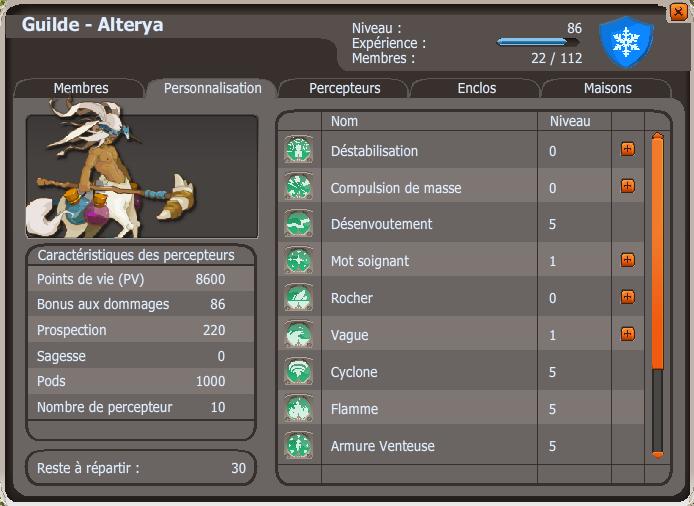Click the percepteur character preview image
The width and height of the screenshot is (694, 506).
(142, 176)
